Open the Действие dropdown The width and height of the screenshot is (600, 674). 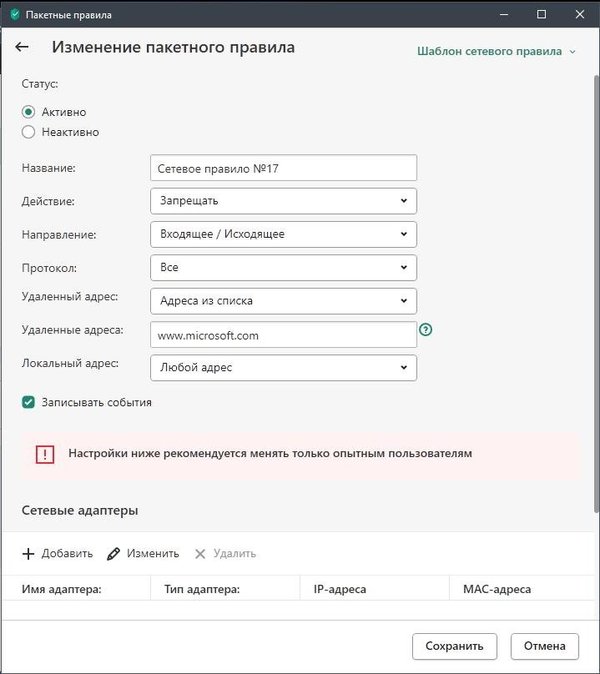tap(283, 201)
